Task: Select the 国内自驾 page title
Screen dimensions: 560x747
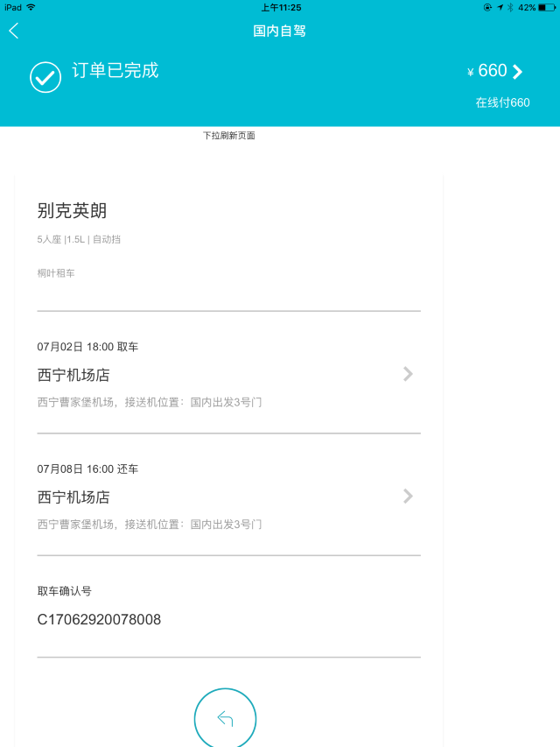Action: click(x=279, y=31)
